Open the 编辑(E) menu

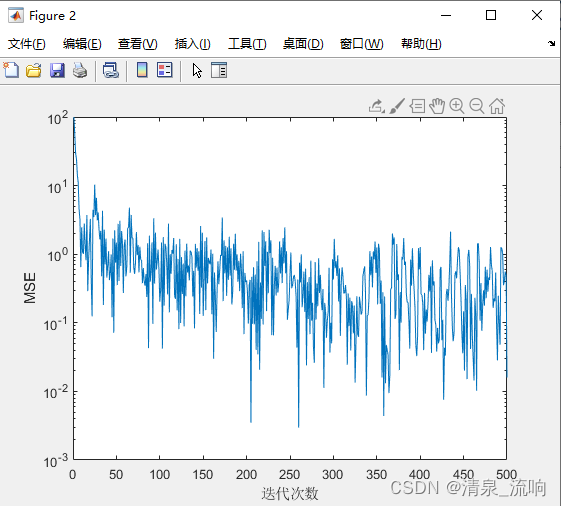82,44
